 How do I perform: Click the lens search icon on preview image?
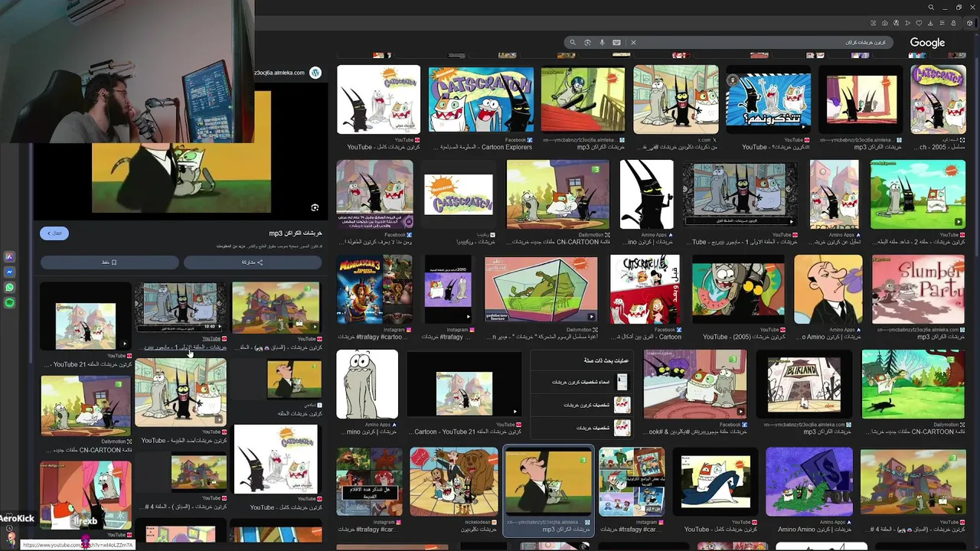315,207
